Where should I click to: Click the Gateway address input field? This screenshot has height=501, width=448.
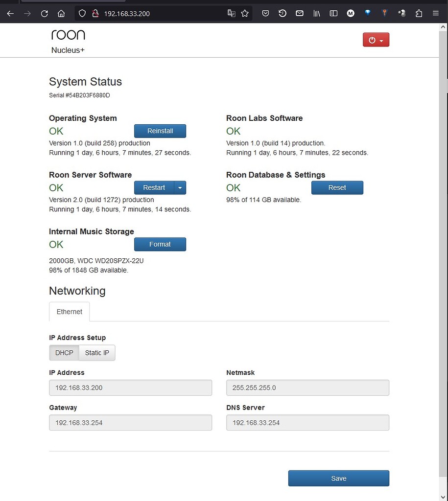[130, 422]
